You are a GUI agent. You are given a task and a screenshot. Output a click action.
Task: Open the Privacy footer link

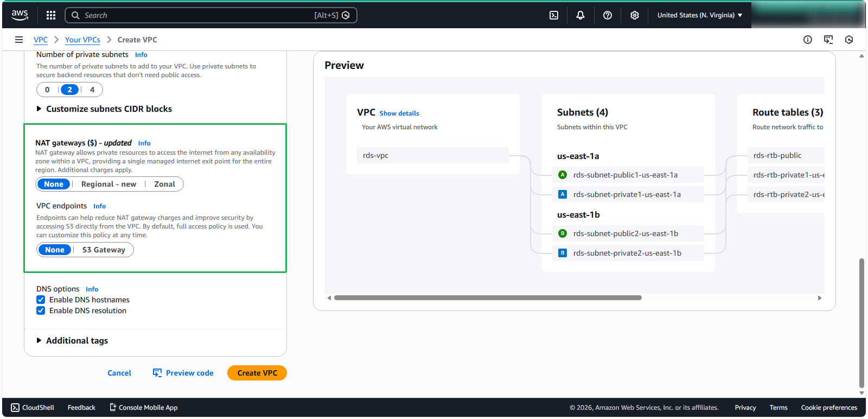pos(745,408)
